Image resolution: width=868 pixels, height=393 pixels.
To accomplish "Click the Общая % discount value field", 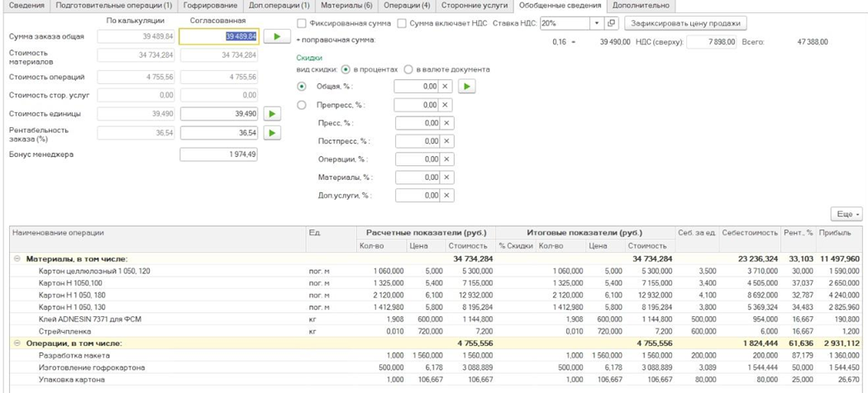I will click(x=417, y=87).
